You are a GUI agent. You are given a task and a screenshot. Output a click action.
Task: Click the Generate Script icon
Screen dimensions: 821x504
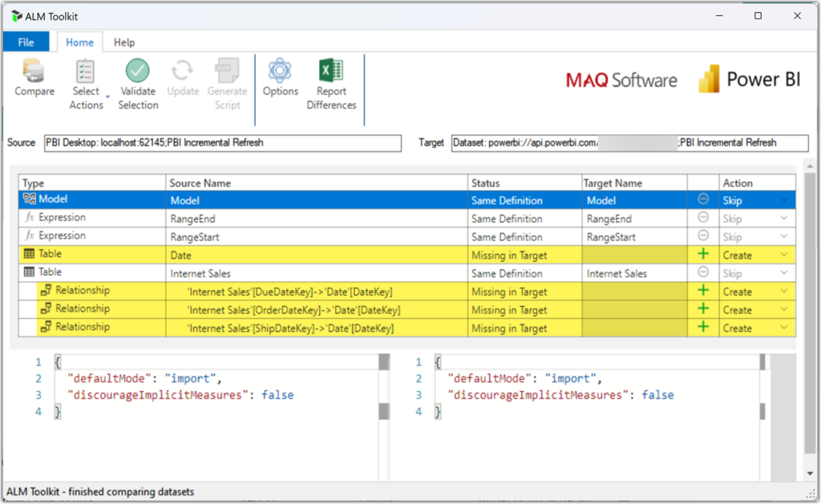point(227,71)
